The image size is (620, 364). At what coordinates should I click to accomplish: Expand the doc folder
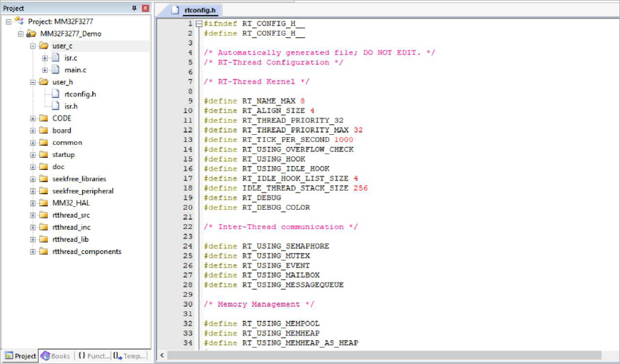click(33, 167)
